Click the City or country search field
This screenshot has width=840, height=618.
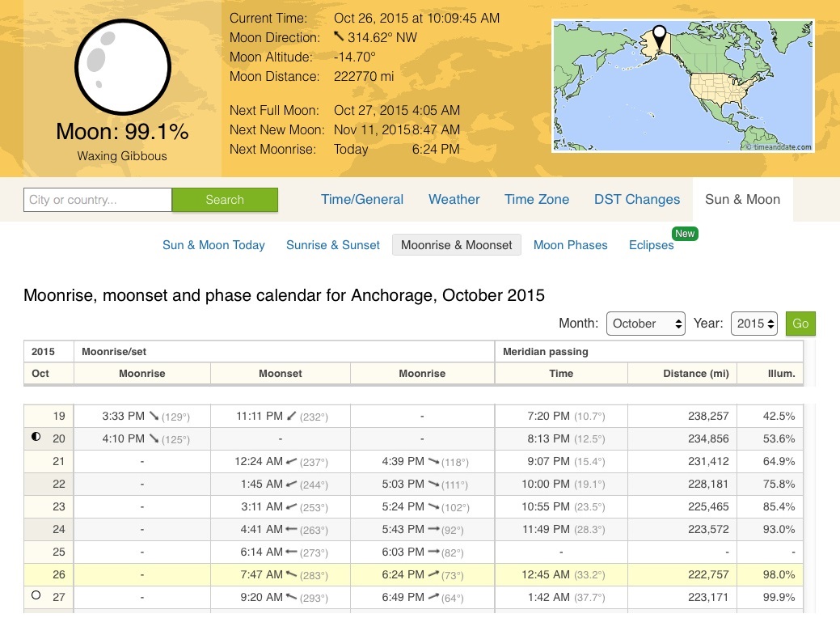point(98,200)
